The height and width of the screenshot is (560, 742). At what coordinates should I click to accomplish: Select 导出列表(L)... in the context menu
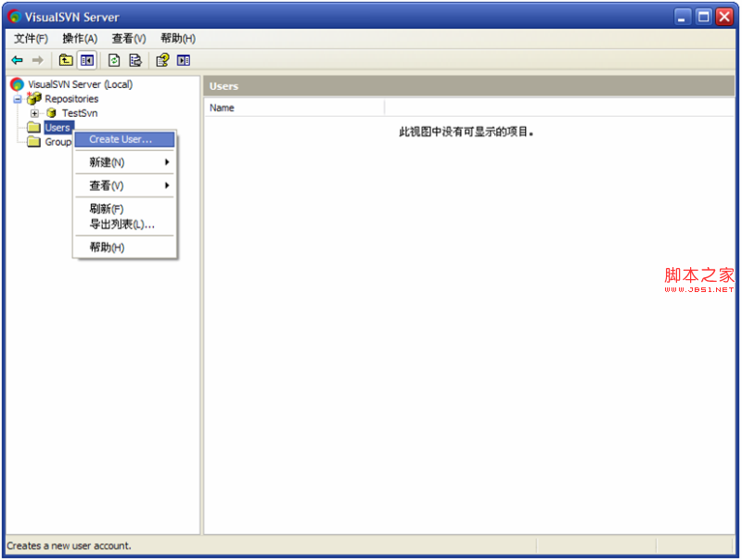[125, 224]
